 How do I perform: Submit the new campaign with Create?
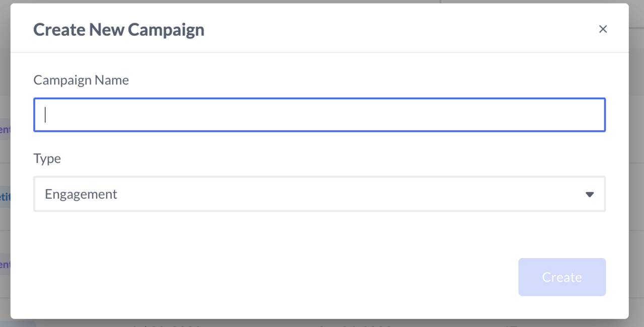(x=561, y=277)
